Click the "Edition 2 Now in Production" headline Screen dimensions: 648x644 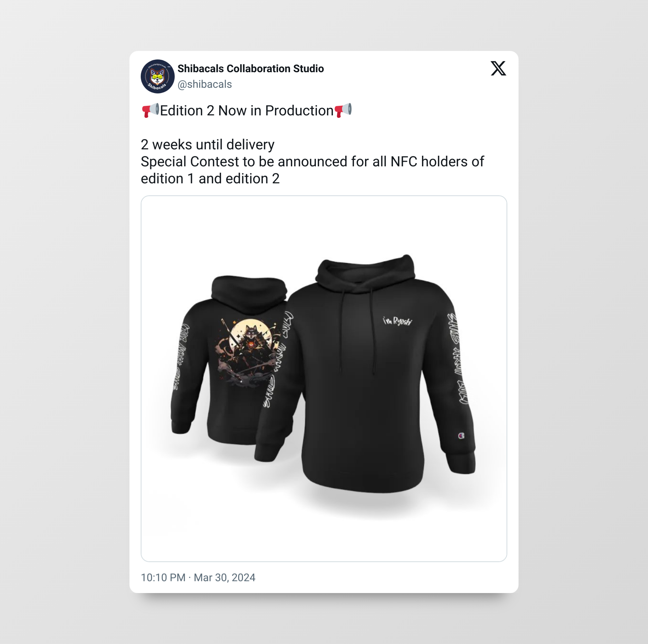[247, 111]
